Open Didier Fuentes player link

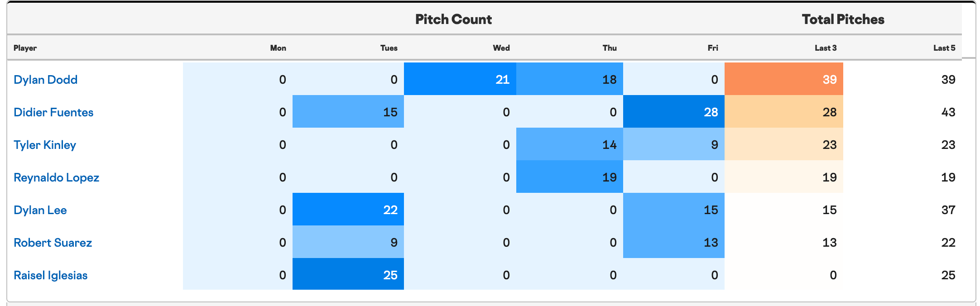(x=53, y=112)
